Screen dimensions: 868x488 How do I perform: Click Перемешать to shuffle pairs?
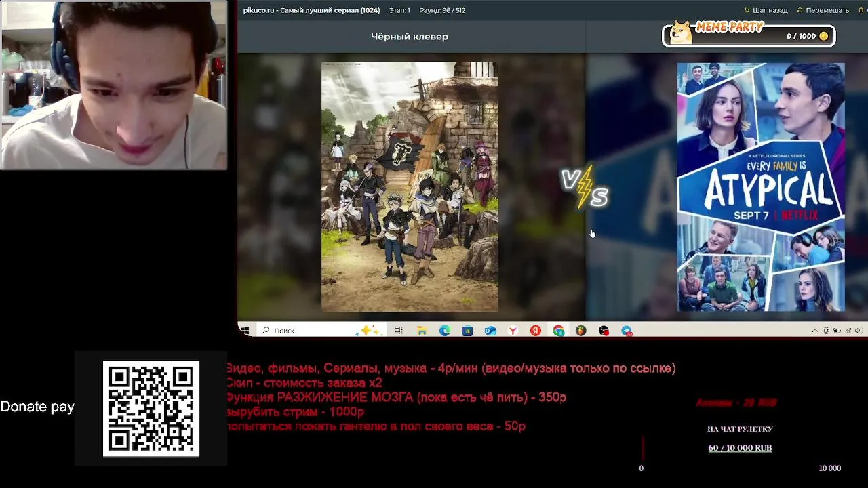click(x=823, y=10)
